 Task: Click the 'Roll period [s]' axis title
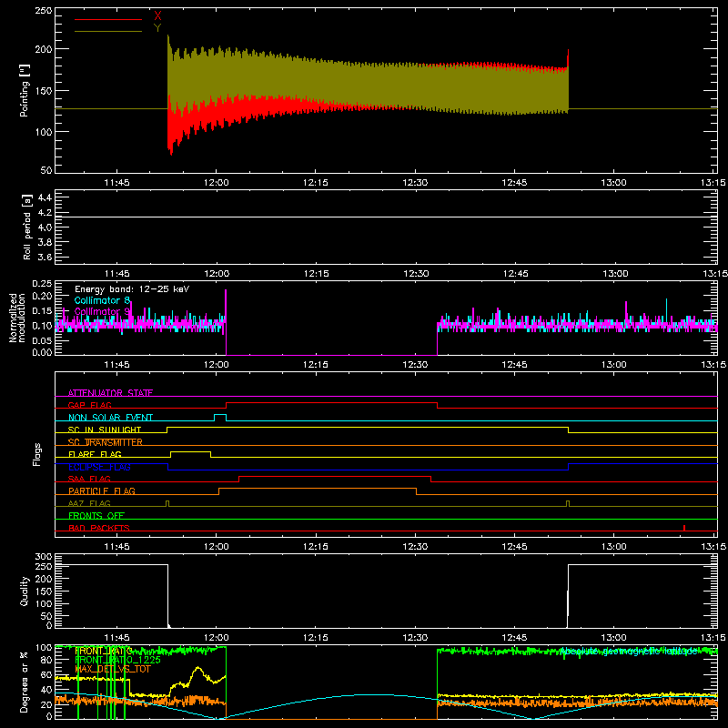tap(26, 227)
